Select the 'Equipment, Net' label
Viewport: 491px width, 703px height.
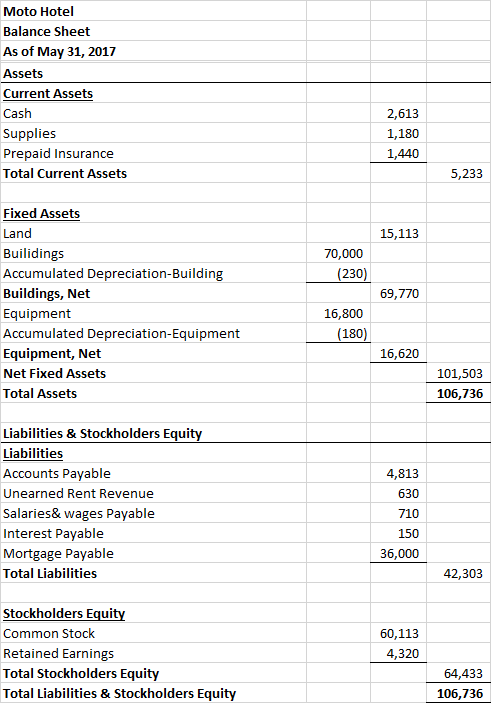(x=52, y=354)
